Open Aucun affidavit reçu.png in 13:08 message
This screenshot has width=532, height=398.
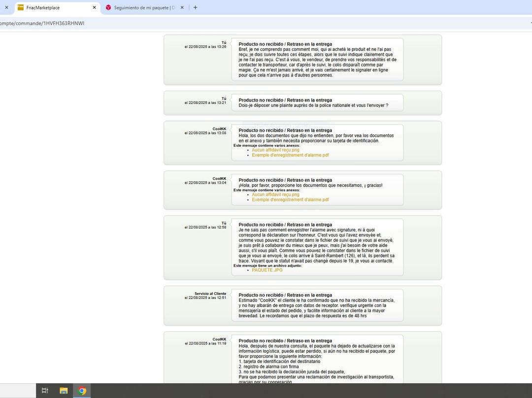275,150
